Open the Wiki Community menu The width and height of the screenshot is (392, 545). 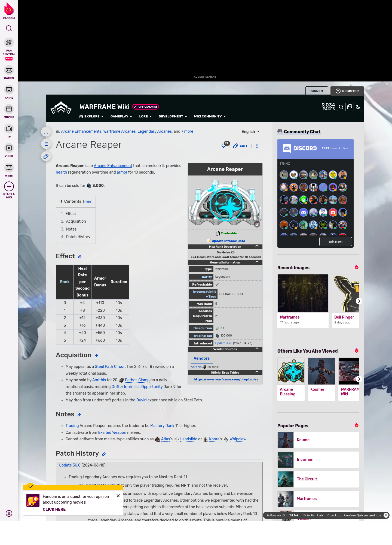(x=210, y=116)
